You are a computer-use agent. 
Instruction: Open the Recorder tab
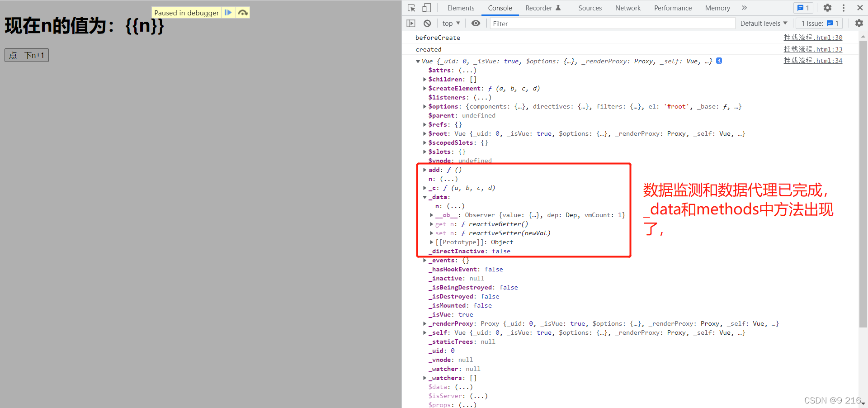(x=543, y=8)
